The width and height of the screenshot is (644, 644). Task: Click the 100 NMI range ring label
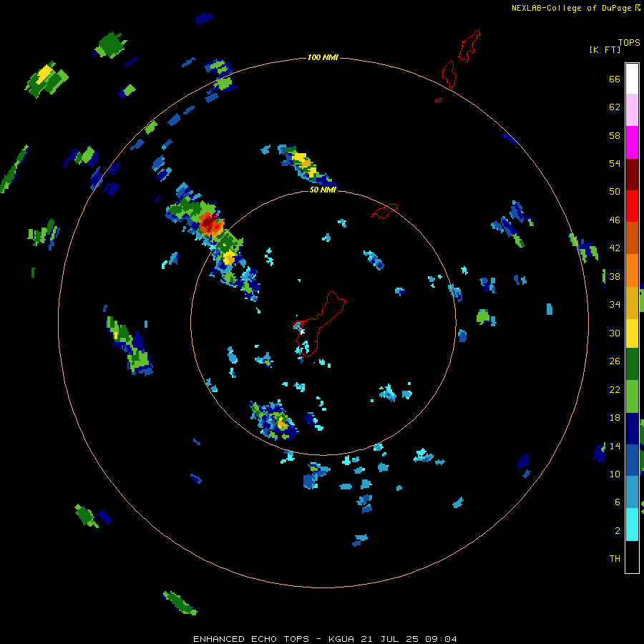coord(323,57)
